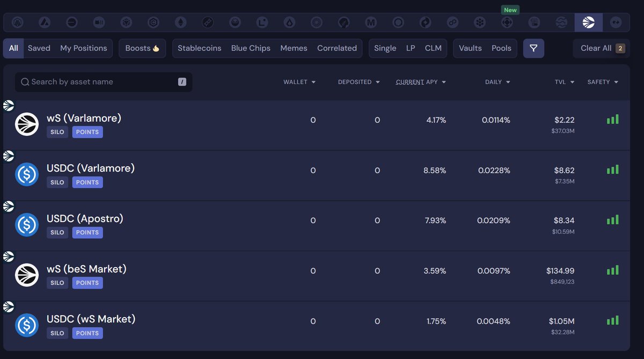Click safety bars for wS (Varlamore)
This screenshot has height=359, width=644.
point(613,120)
